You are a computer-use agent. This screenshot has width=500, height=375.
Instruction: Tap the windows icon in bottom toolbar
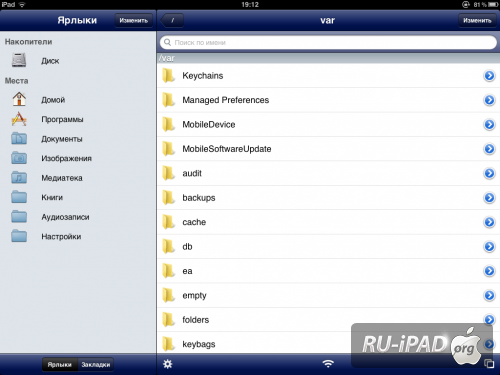pyautogui.click(x=489, y=364)
